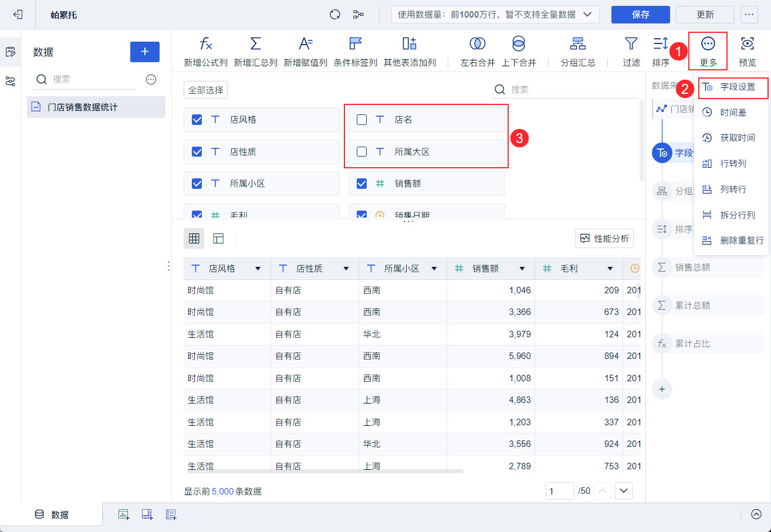Open 毛利 column header dropdown arrow
Screen dimensions: 771x532
tap(610, 269)
